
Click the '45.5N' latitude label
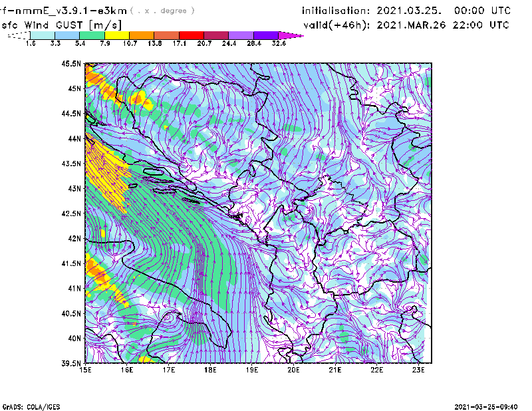[71, 63]
